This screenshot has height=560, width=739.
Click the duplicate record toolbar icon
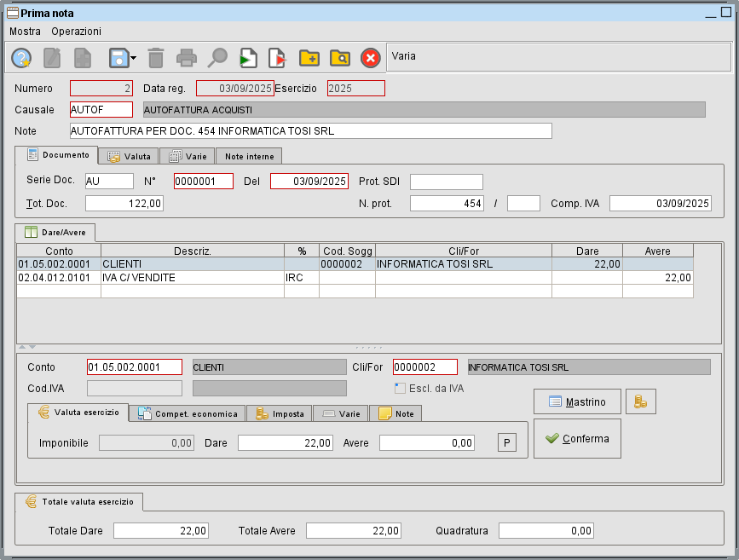83,58
